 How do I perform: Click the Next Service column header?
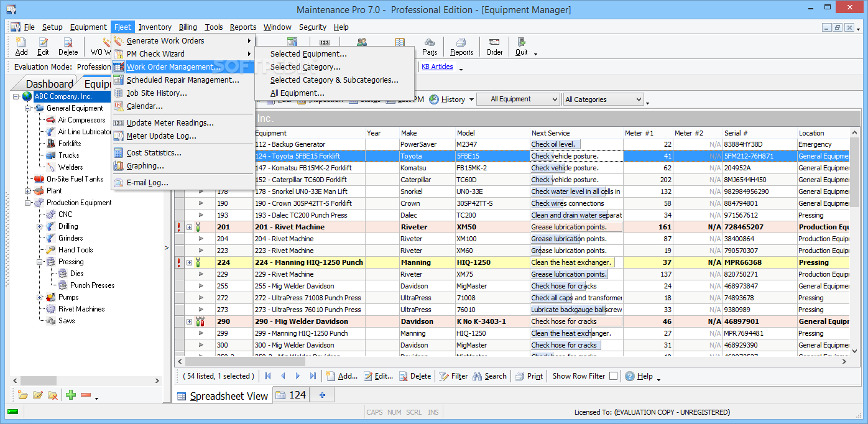coord(576,133)
